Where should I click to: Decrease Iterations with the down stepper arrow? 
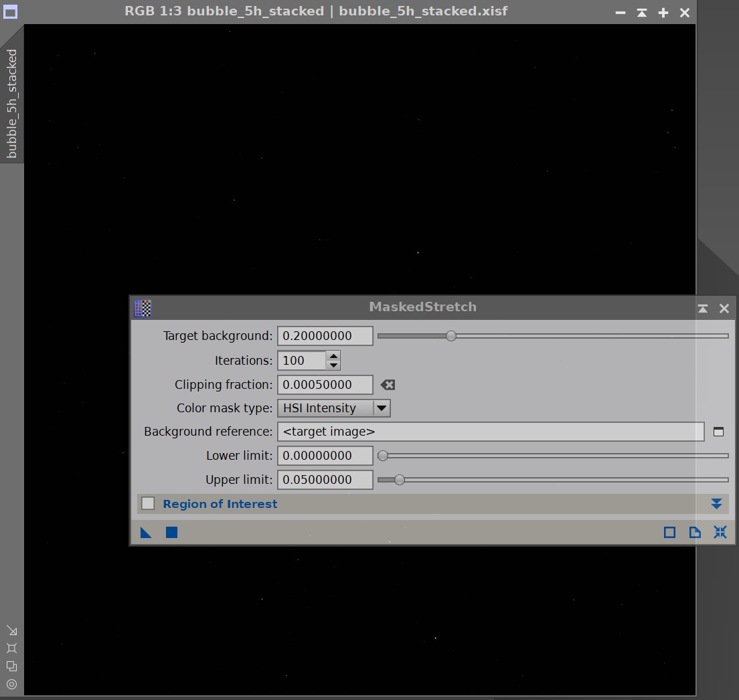333,365
